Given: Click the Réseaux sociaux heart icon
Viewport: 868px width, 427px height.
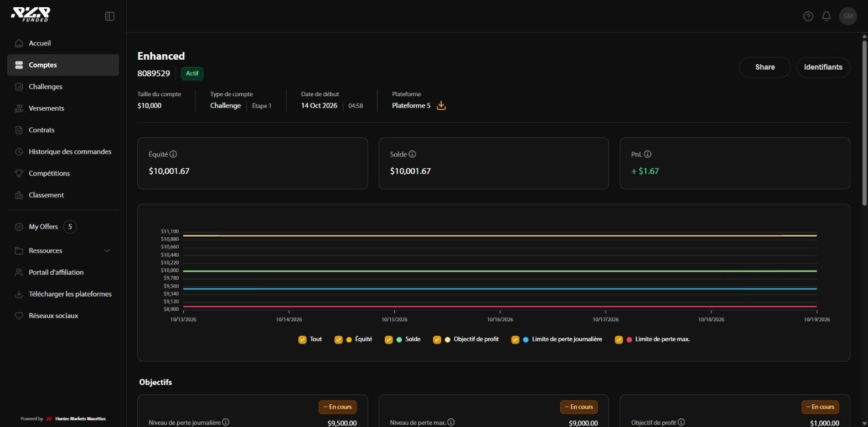Looking at the screenshot, I should 19,316.
